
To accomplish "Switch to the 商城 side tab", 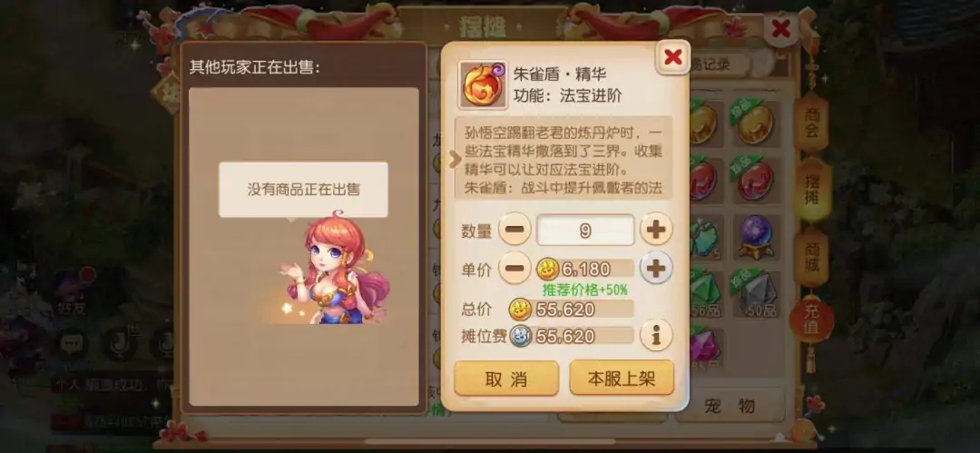I will (x=812, y=257).
